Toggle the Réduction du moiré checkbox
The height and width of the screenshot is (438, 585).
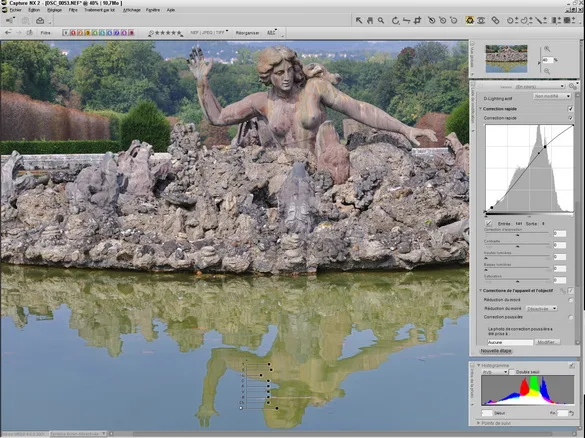(570, 300)
